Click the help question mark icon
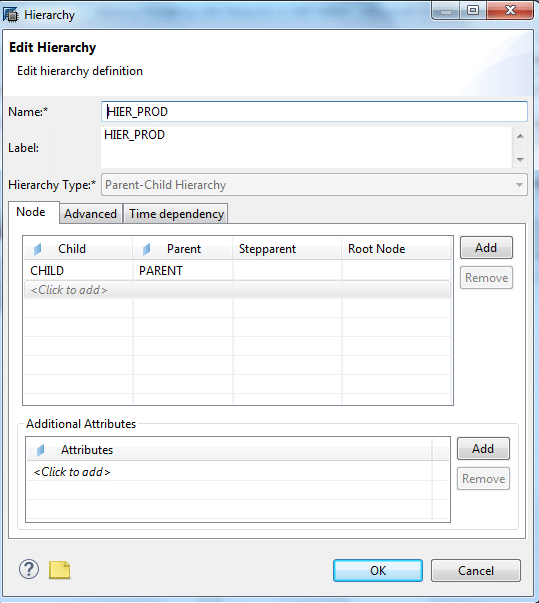539x603 pixels. tap(29, 570)
